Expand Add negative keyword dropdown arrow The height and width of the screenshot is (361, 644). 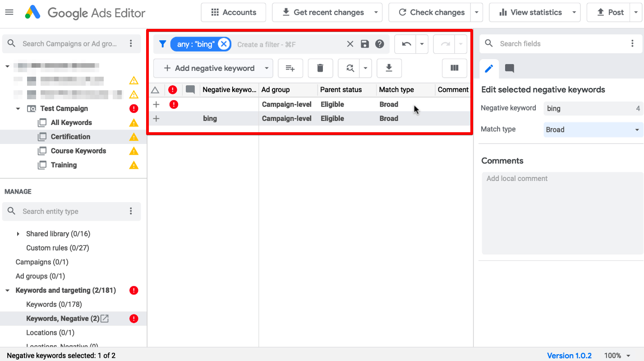[x=267, y=68]
